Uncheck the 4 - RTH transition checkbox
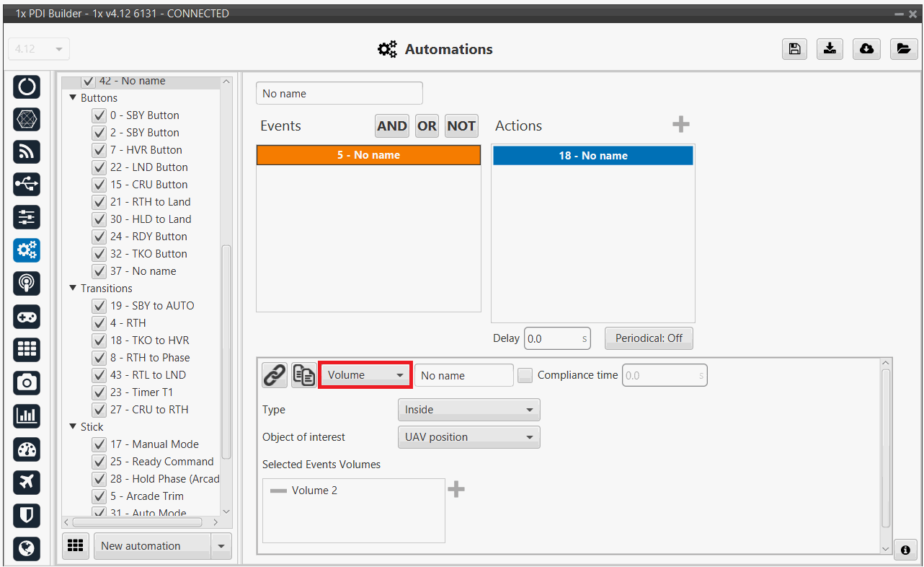 [99, 323]
